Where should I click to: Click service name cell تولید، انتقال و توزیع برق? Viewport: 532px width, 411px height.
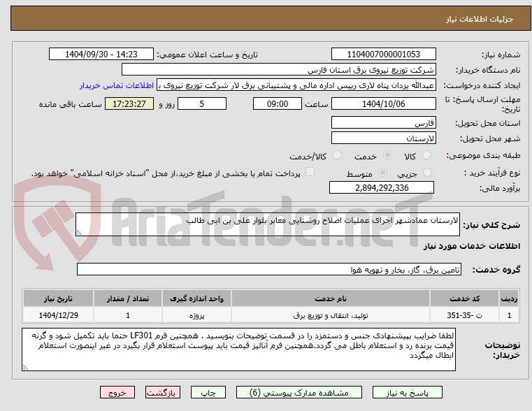click(330, 315)
